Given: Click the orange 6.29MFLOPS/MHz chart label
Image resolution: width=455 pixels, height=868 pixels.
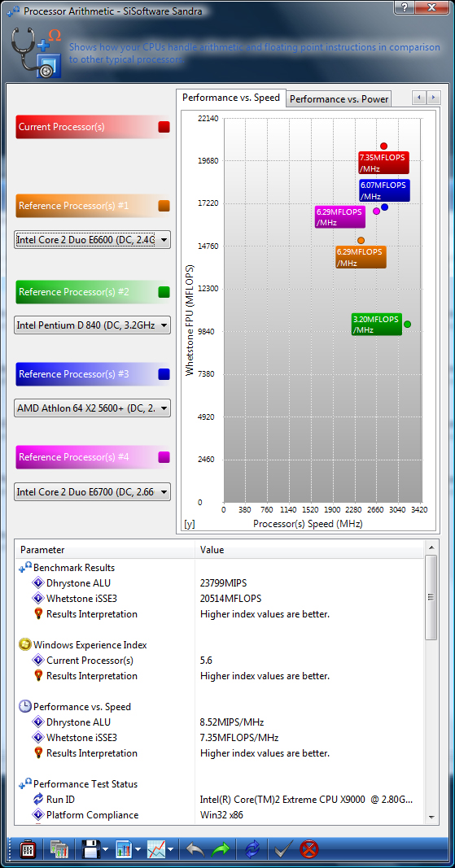Looking at the screenshot, I should click(361, 257).
